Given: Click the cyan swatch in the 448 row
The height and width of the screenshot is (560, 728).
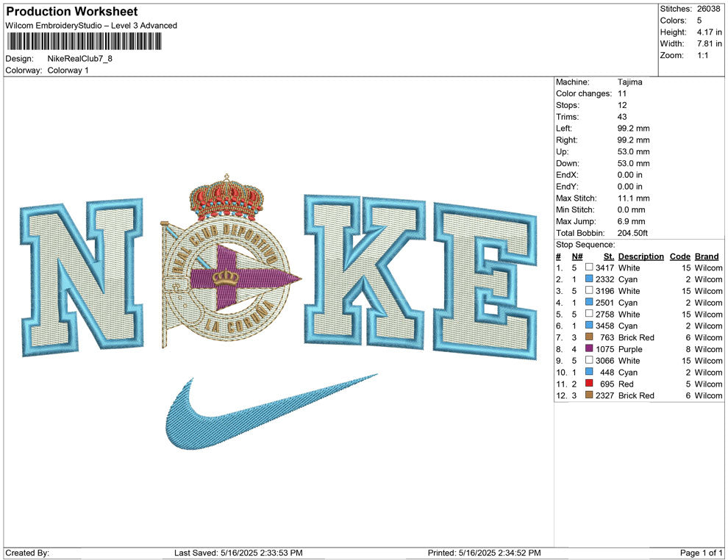Looking at the screenshot, I should coord(589,372).
